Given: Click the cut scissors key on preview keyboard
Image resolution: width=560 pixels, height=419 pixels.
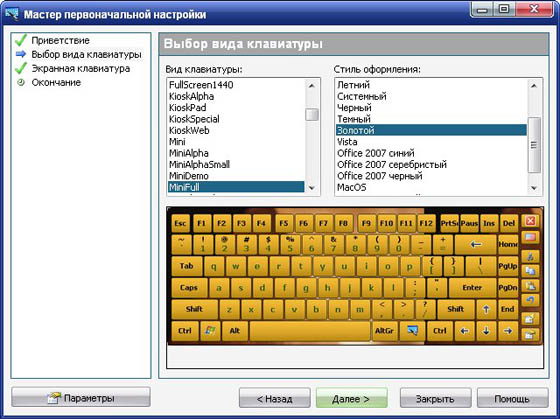Looking at the screenshot, I should coord(530,256).
